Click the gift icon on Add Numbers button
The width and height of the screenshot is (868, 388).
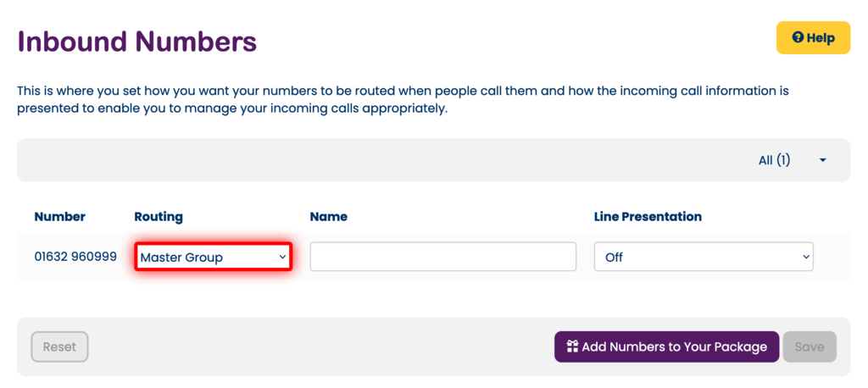point(572,346)
